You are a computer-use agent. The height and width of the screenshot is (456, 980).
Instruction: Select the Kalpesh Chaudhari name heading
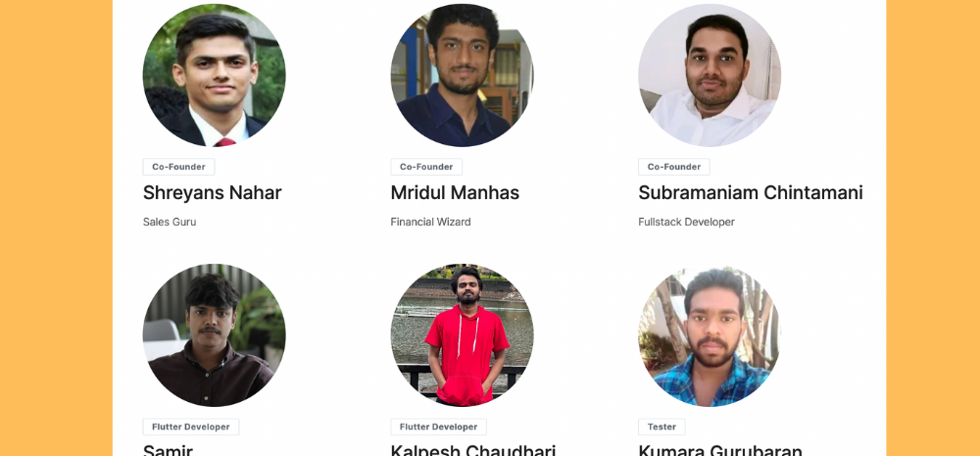[x=473, y=450]
